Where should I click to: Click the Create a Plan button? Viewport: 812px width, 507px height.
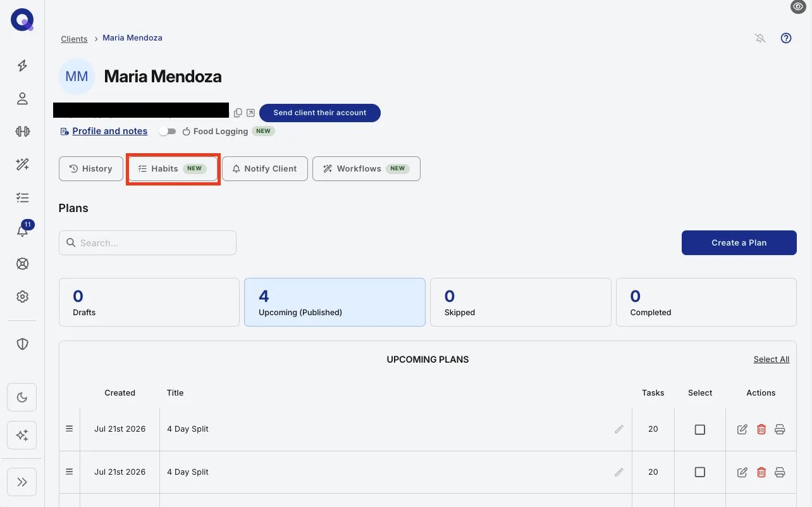pyautogui.click(x=739, y=242)
